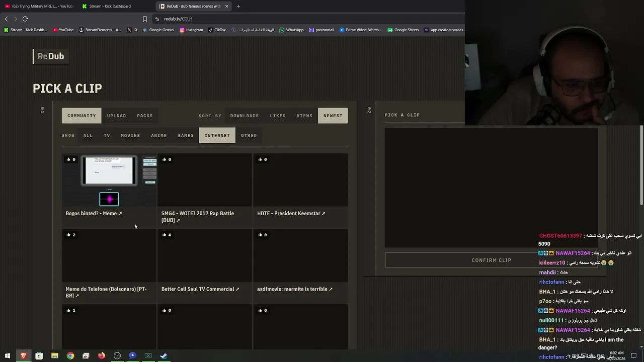Open Google Chrome from the taskbar
Image resolution: width=644 pixels, height=362 pixels.
[70, 356]
